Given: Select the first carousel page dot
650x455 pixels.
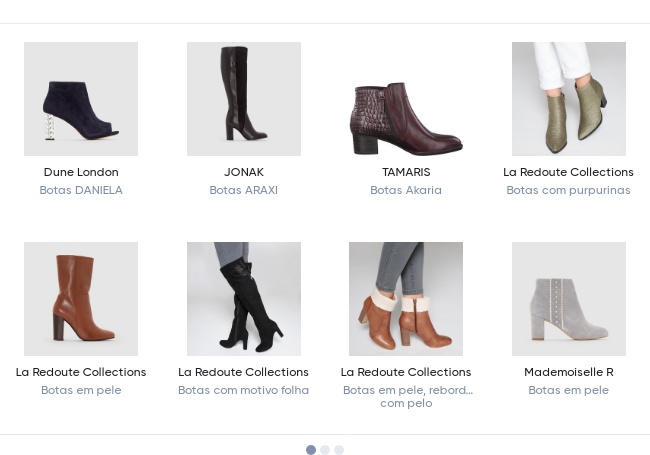Looking at the screenshot, I should [x=311, y=450].
